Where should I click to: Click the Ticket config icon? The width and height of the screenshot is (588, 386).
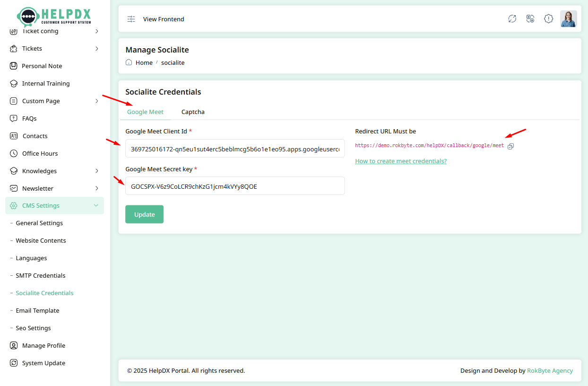pyautogui.click(x=13, y=31)
